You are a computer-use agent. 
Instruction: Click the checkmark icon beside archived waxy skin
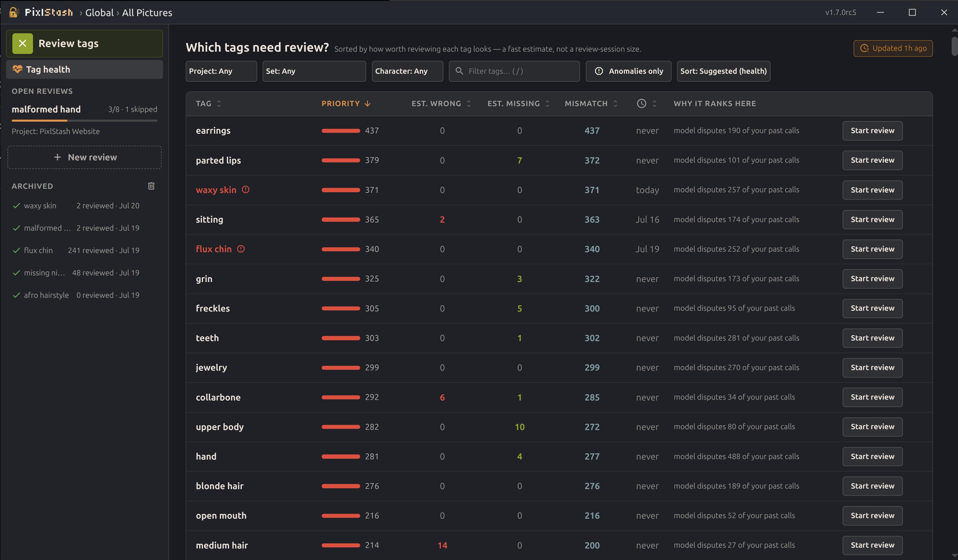click(x=16, y=205)
